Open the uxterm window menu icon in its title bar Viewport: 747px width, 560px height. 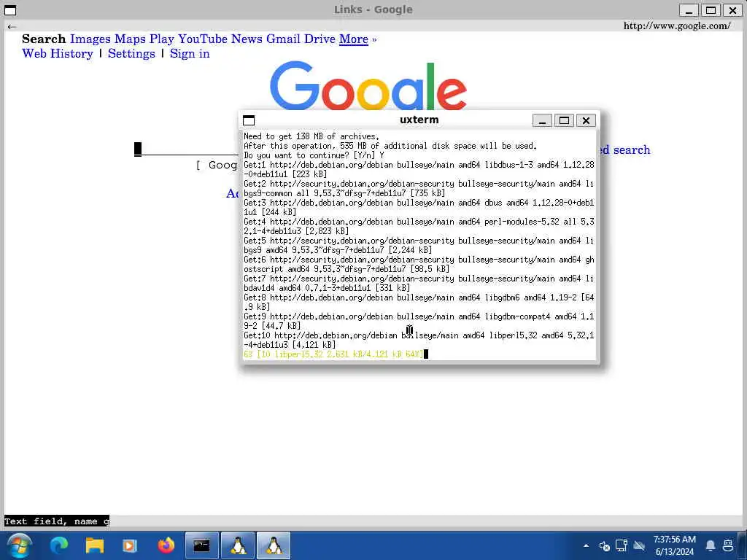(x=249, y=120)
